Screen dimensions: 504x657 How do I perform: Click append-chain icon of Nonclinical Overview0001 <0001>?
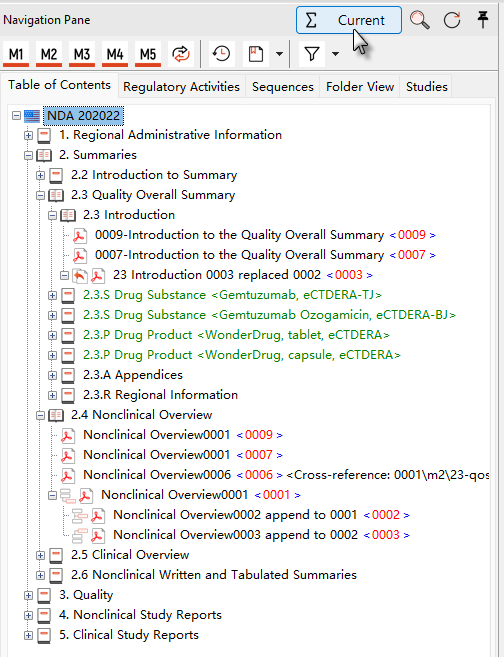tap(68, 496)
